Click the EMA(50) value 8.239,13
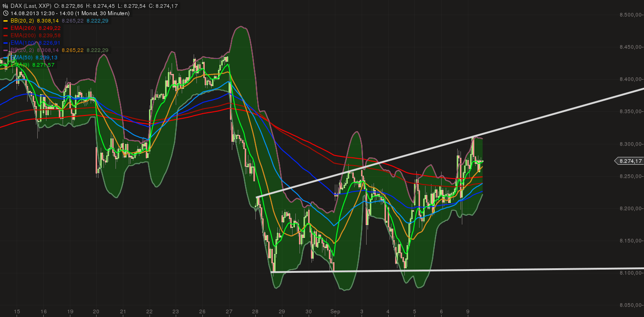The height and width of the screenshot is (317, 644). point(46,58)
